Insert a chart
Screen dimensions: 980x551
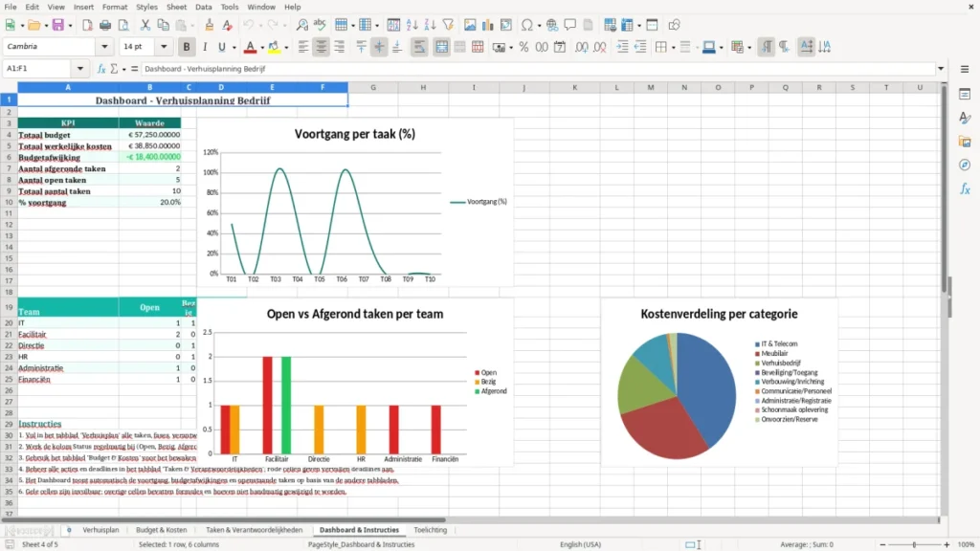click(x=487, y=25)
